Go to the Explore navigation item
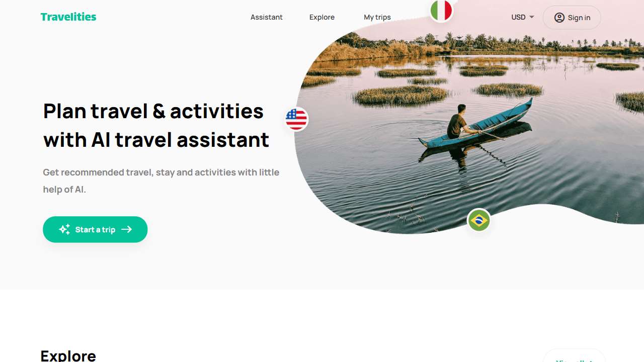Image resolution: width=644 pixels, height=362 pixels. pos(322,17)
